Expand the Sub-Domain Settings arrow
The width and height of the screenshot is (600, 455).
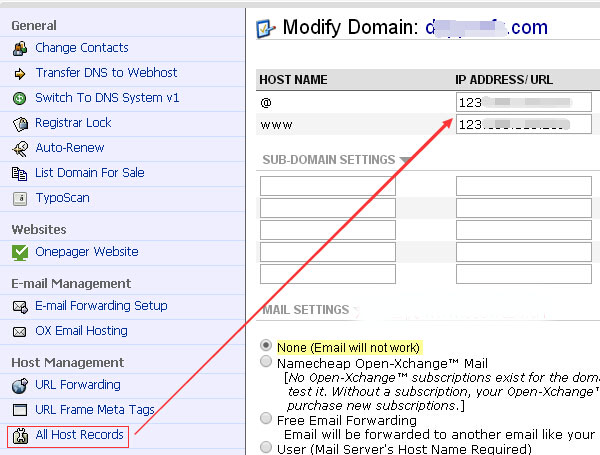pos(405,160)
